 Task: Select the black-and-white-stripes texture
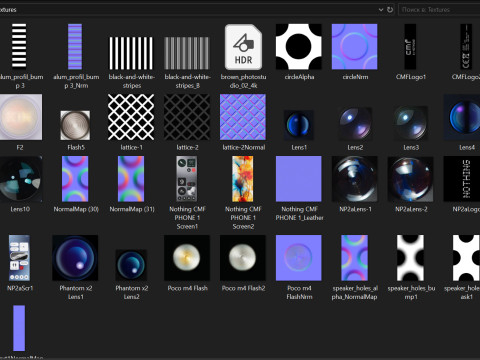click(131, 53)
